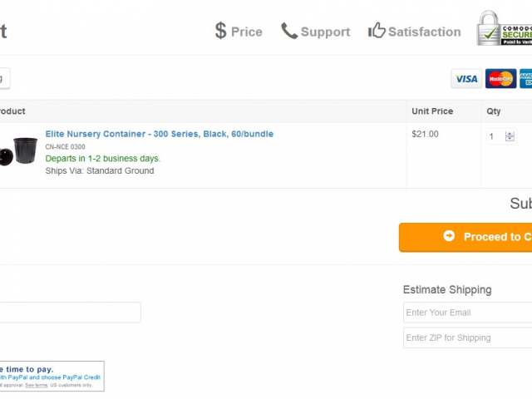Screen dimensions: 532x399
Task: Click the Proceed to Checkout button
Action: pos(465,237)
